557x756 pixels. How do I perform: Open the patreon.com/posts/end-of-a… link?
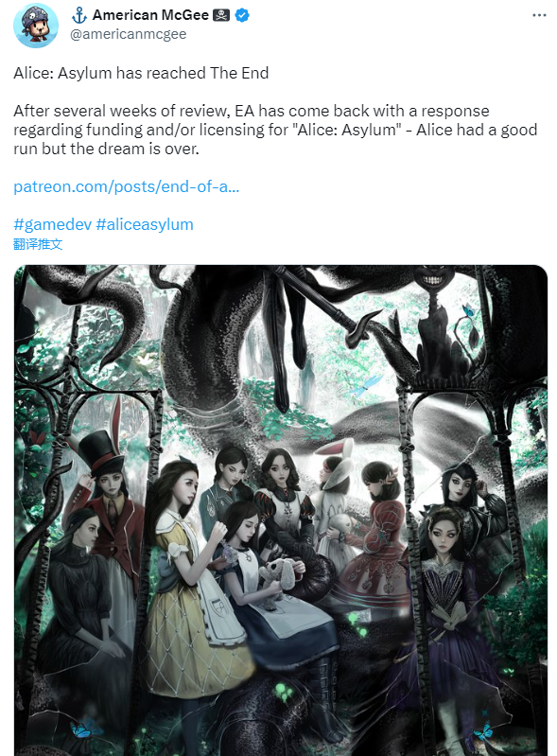tap(126, 186)
